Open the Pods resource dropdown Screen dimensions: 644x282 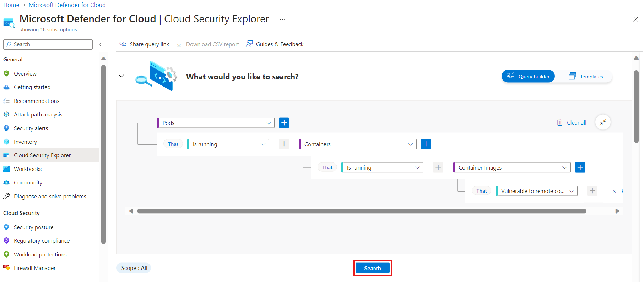point(216,123)
